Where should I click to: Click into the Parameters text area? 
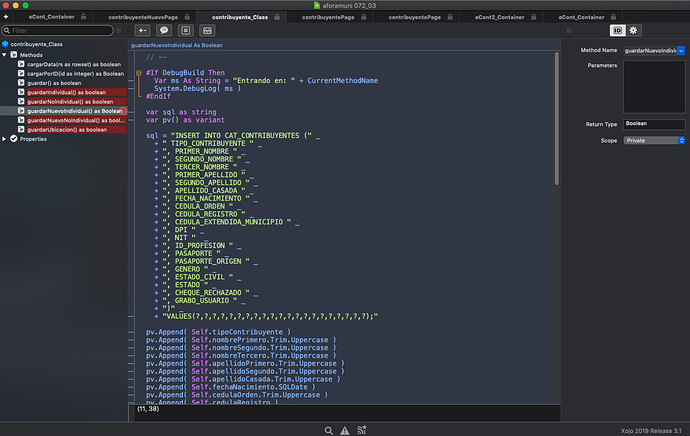click(x=654, y=87)
